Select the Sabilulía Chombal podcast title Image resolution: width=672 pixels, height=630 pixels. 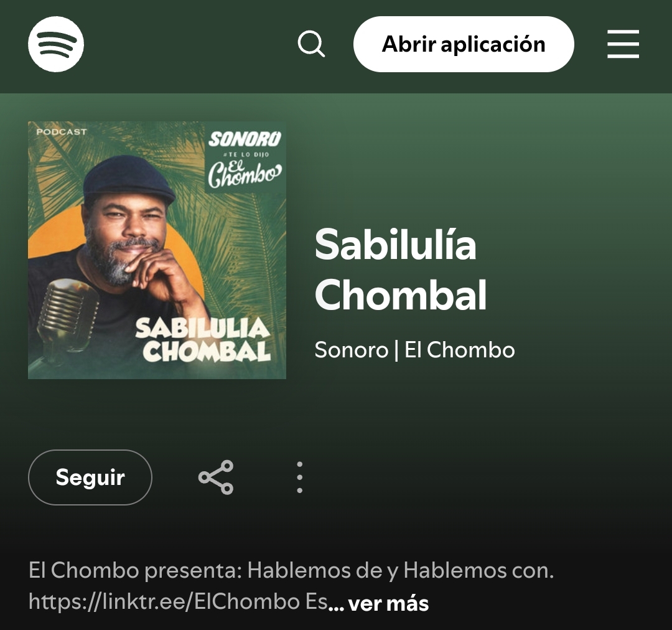click(x=401, y=270)
